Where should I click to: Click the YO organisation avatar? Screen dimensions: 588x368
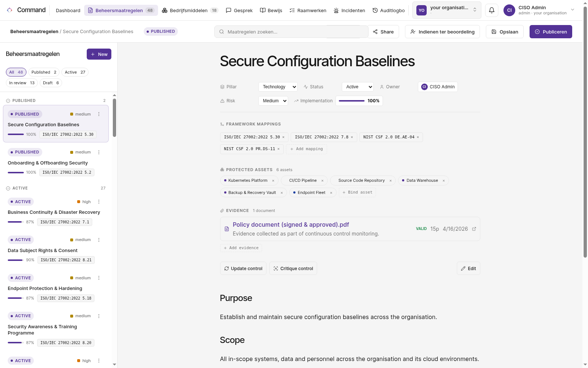point(422,10)
